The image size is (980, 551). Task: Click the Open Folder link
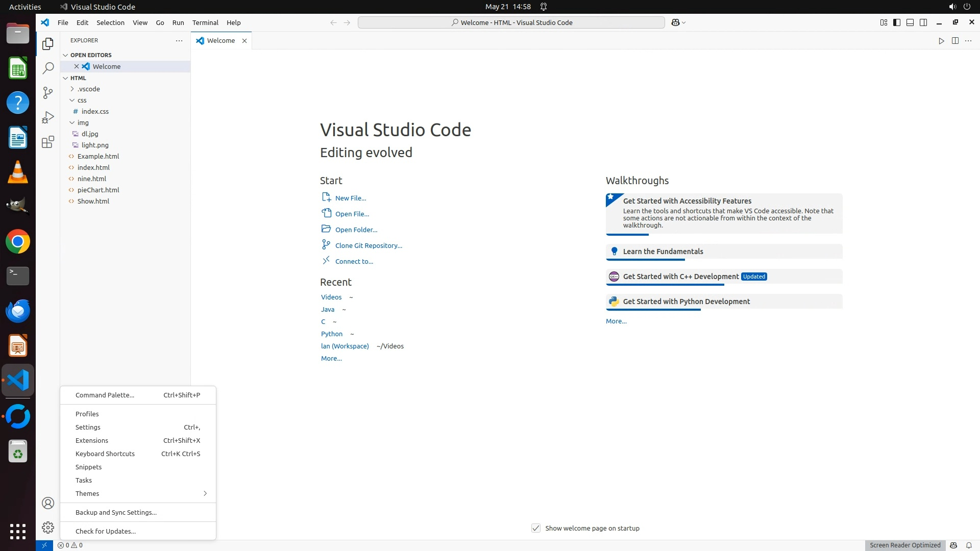point(356,230)
